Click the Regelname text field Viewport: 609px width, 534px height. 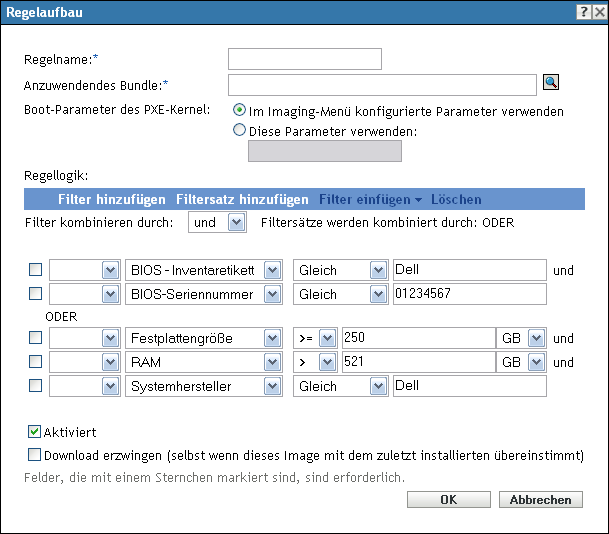click(305, 60)
